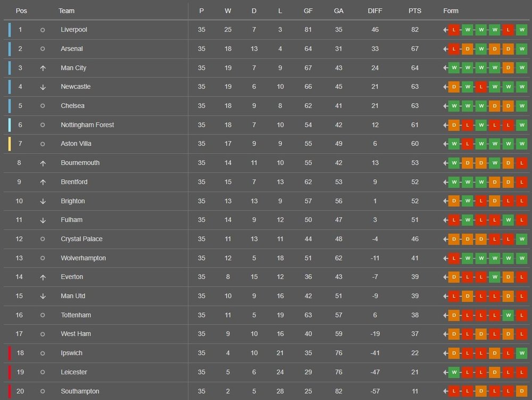
Task: Select Tottenham's green W form badge
Action: (x=508, y=315)
